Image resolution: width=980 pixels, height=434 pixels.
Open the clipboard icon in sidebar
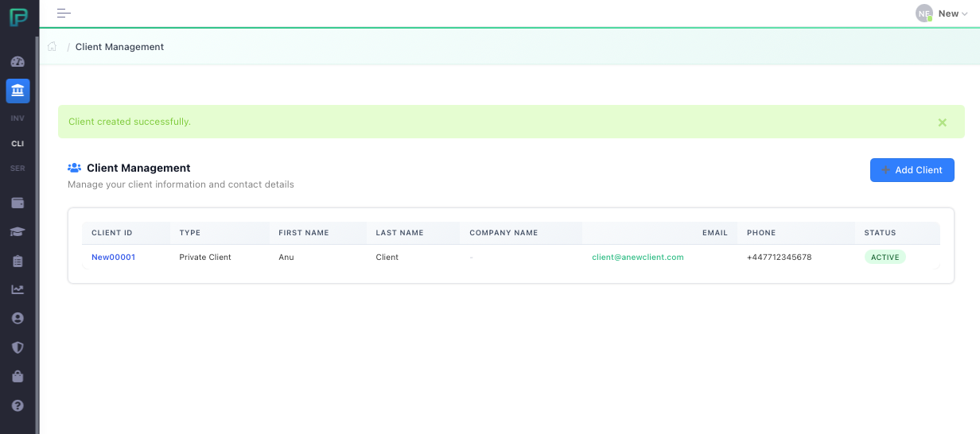tap(17, 261)
